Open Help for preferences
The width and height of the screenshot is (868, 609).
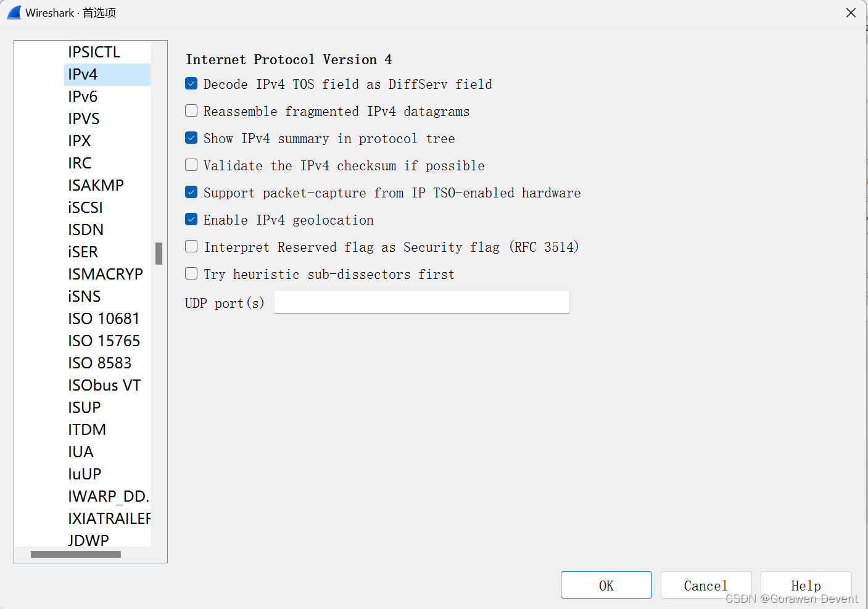point(806,585)
